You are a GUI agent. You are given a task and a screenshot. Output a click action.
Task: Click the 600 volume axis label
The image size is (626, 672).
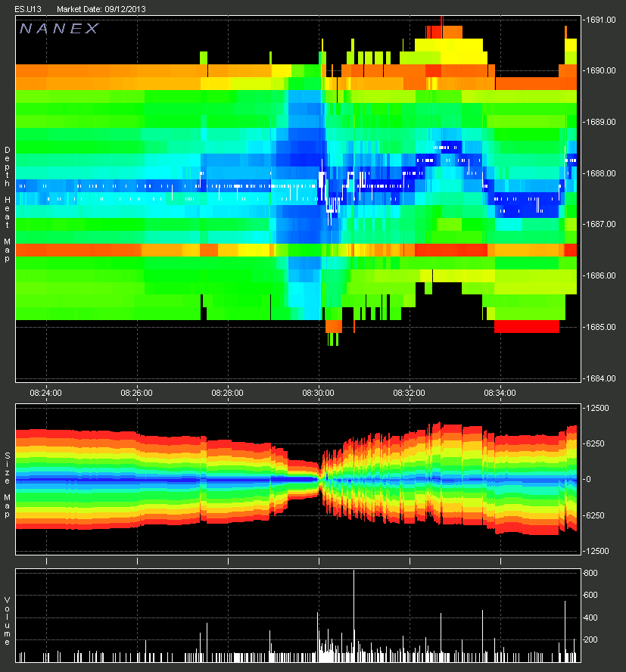click(591, 595)
